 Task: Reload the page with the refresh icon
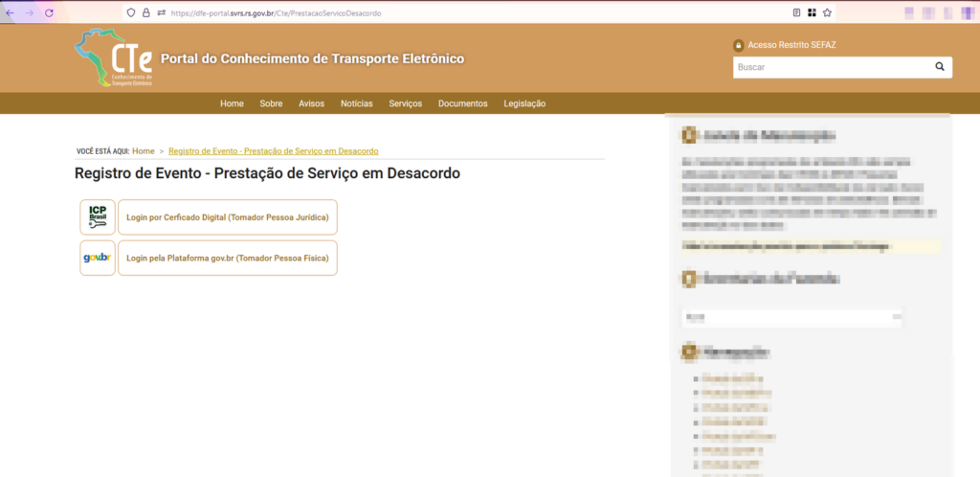point(49,12)
